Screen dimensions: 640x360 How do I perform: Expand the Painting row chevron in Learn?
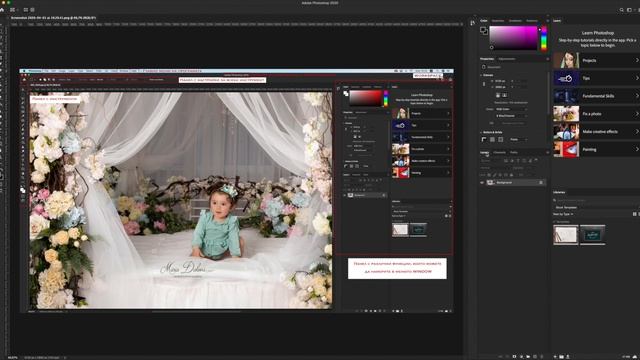click(637, 149)
